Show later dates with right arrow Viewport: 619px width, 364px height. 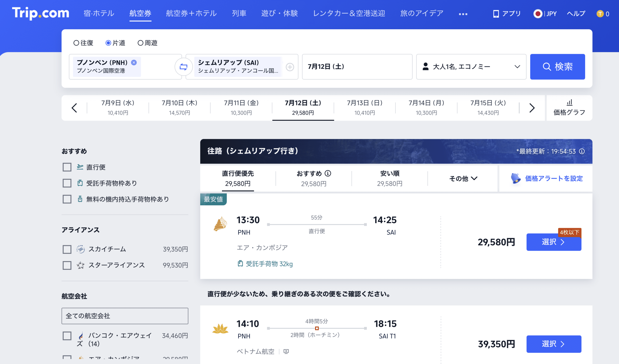pyautogui.click(x=532, y=108)
